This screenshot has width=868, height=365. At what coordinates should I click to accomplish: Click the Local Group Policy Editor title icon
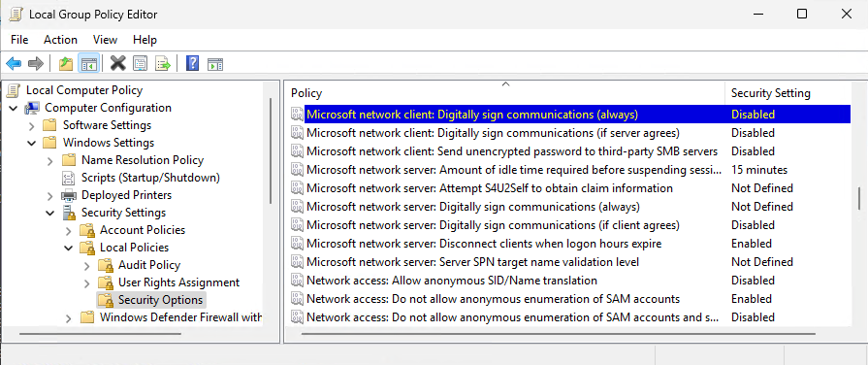[x=16, y=15]
